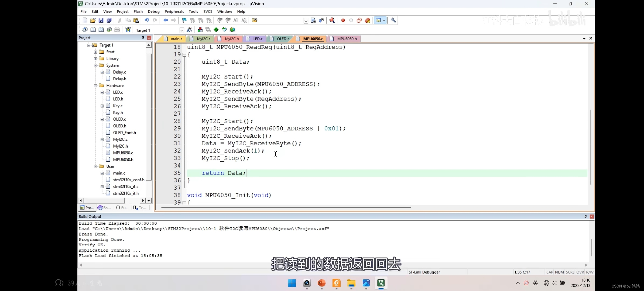Switch to the MPU6050.h tab

coord(344,39)
